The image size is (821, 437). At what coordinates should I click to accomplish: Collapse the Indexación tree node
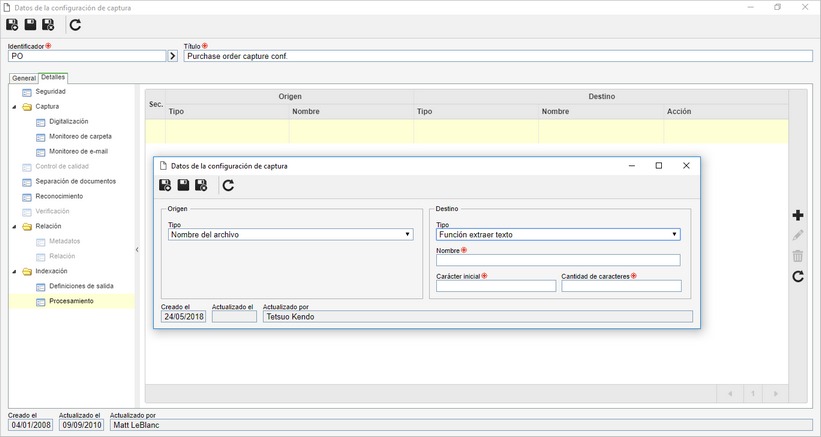14,272
